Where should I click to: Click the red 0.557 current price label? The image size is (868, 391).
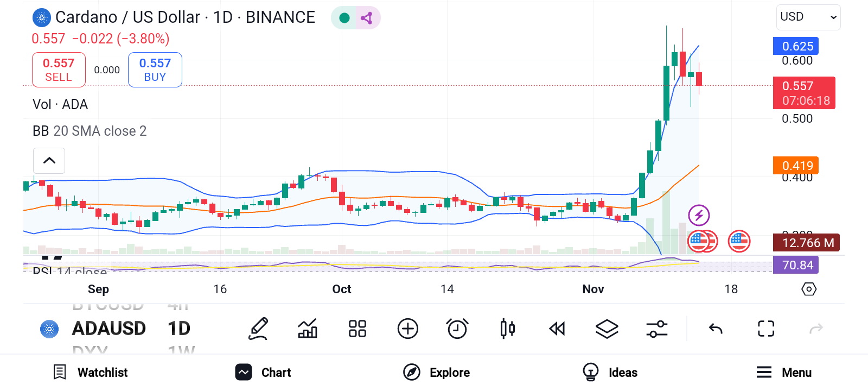click(804, 93)
